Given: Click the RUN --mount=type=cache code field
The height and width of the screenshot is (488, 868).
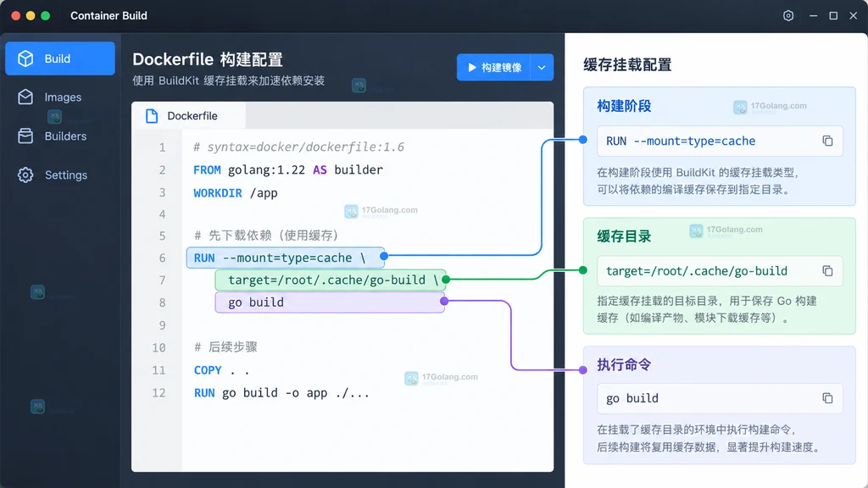Looking at the screenshot, I should pyautogui.click(x=720, y=141).
